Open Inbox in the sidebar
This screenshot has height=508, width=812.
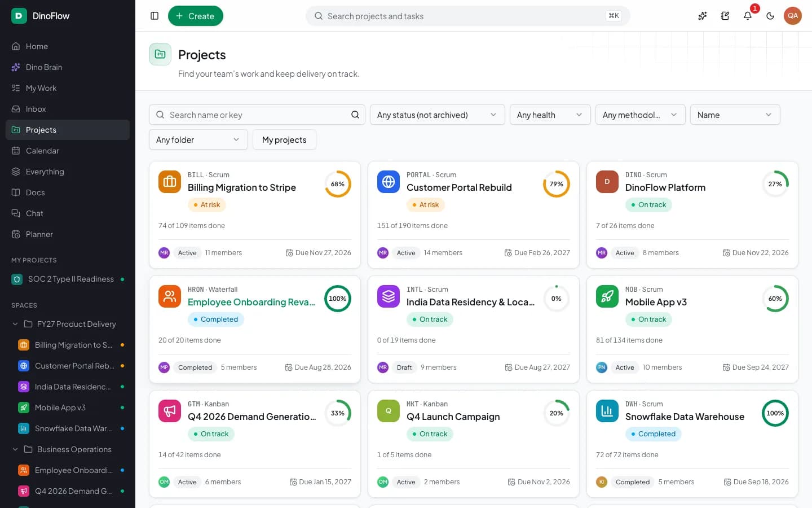click(68, 109)
